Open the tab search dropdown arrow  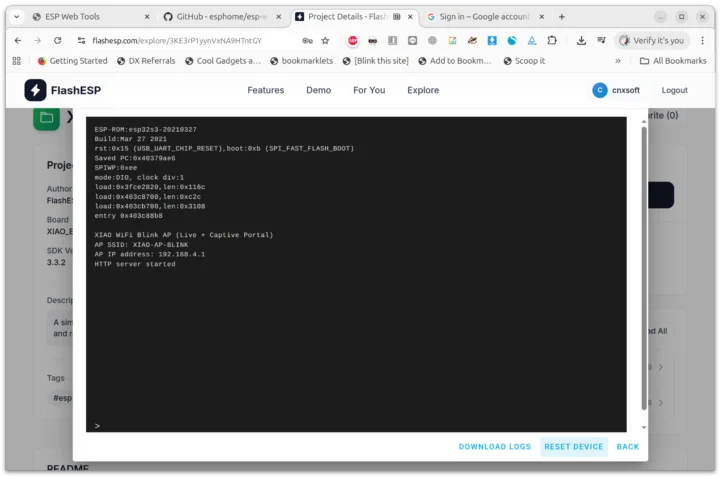[17, 17]
